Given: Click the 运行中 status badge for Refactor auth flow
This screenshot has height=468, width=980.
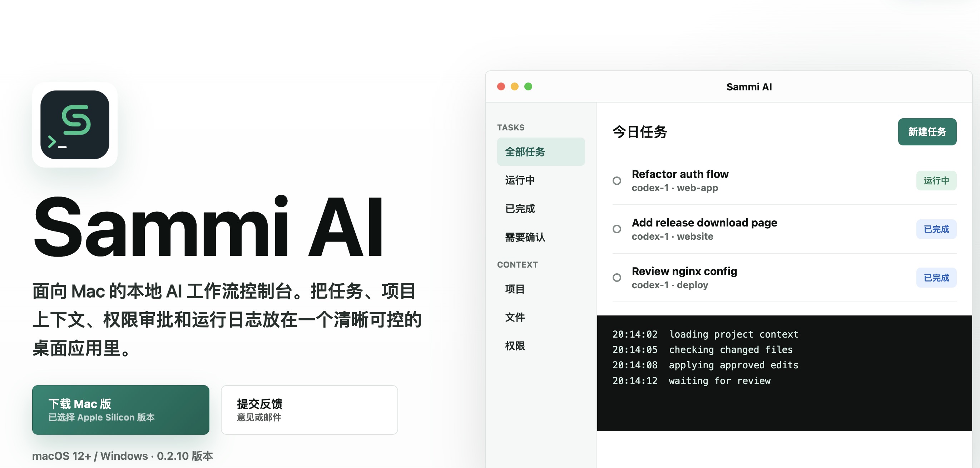Looking at the screenshot, I should coord(936,180).
